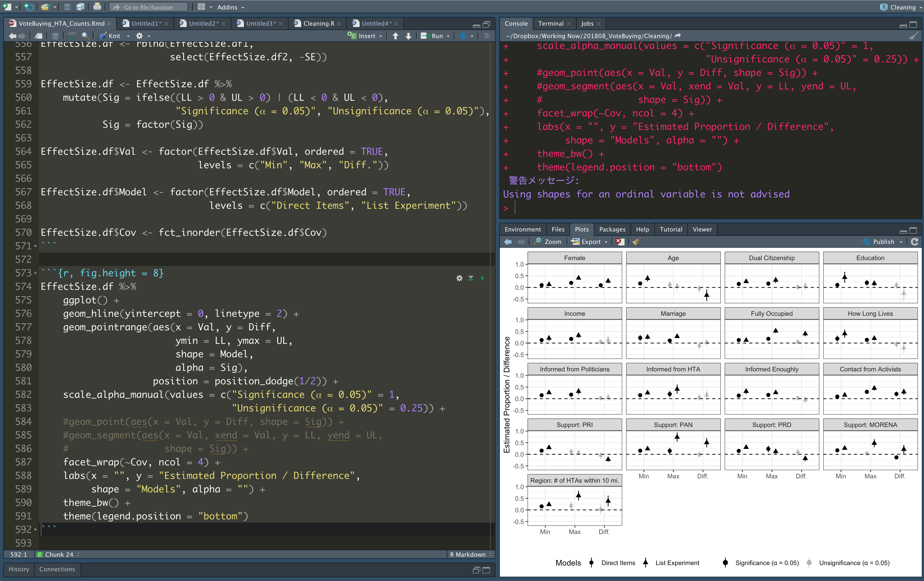Clear console with broom icon

coord(914,36)
